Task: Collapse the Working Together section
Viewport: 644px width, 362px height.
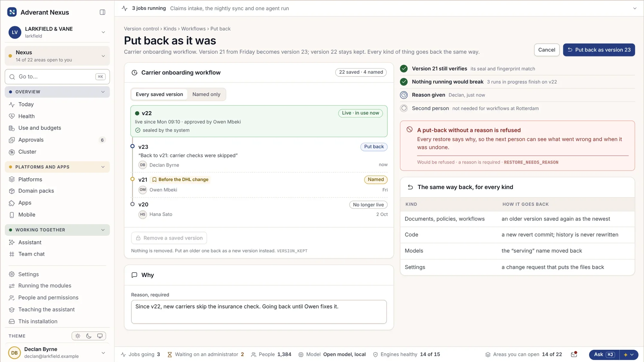Action: pyautogui.click(x=57, y=230)
